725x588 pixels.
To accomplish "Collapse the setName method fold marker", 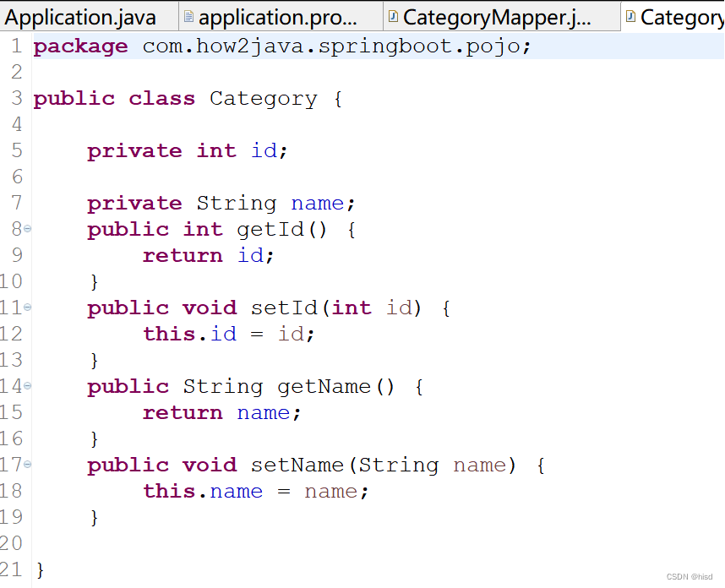I will click(x=27, y=465).
